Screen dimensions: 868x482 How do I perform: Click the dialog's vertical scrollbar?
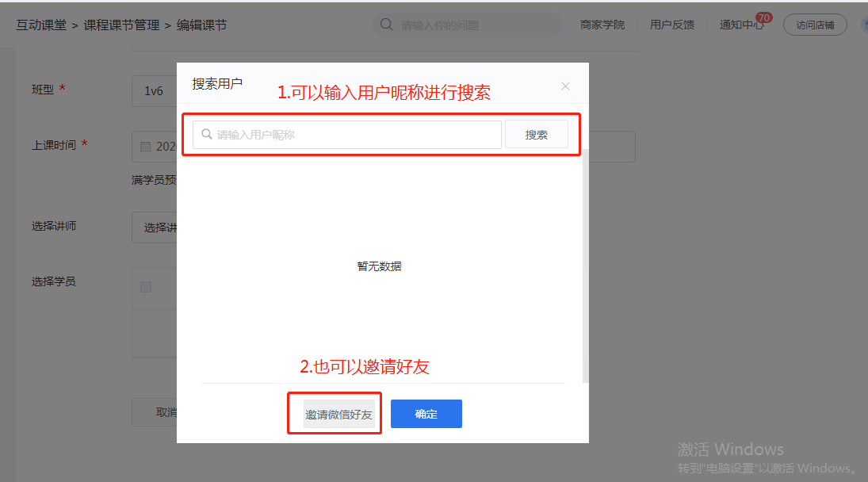586,266
